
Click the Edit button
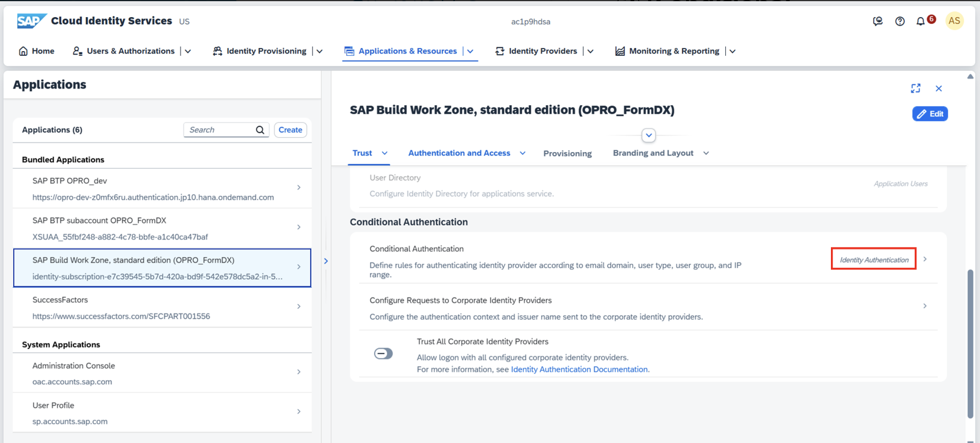(x=930, y=114)
